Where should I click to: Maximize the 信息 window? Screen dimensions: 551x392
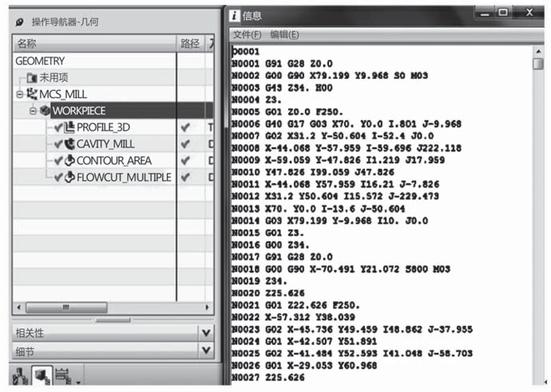[x=503, y=13]
